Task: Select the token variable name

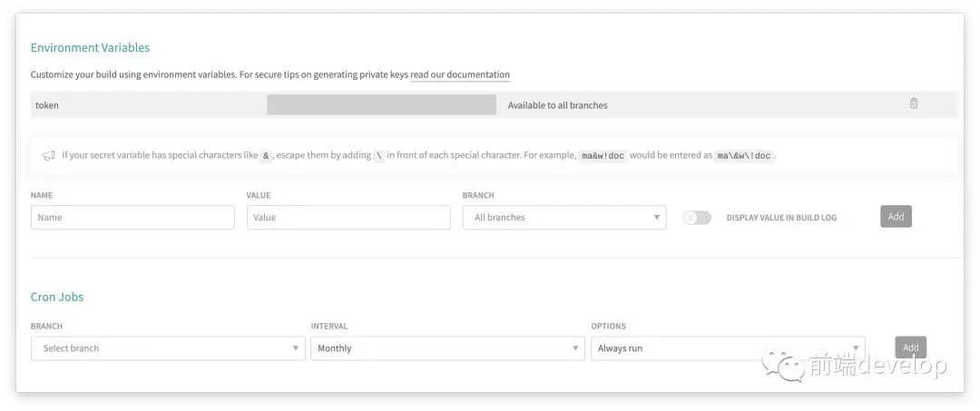Action: point(47,105)
